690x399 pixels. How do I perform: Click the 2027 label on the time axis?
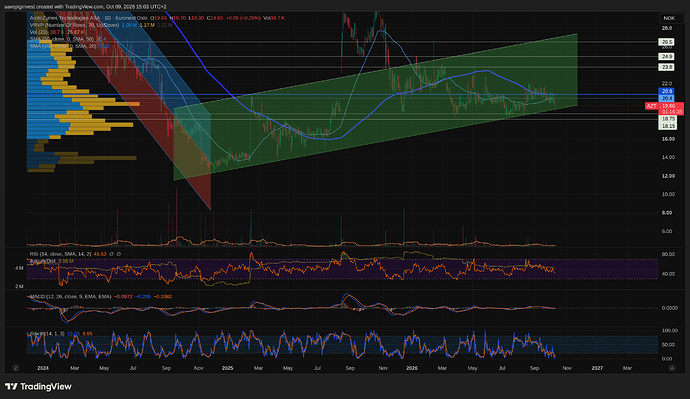click(x=597, y=368)
